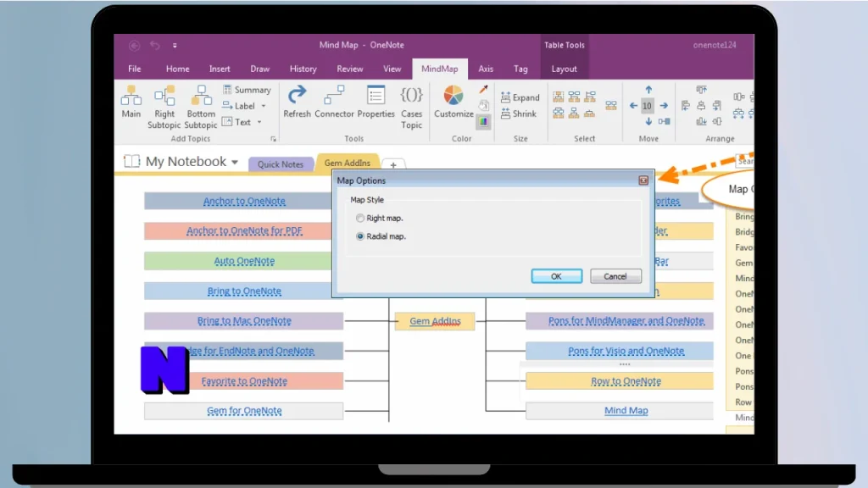Close the Map Options dialog

click(643, 180)
